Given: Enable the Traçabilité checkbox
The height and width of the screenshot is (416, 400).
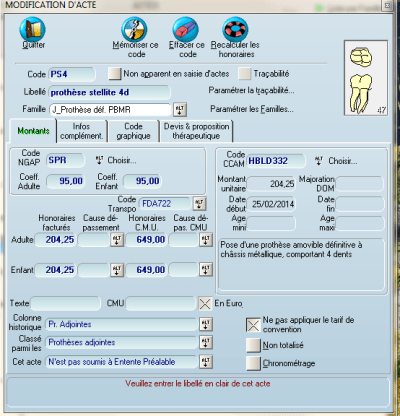Looking at the screenshot, I should pyautogui.click(x=245, y=74).
